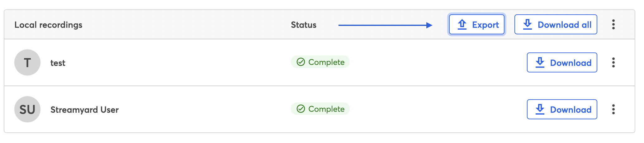Click the download arrow icon in Streamyard User row
This screenshot has width=644, height=143.
point(540,109)
